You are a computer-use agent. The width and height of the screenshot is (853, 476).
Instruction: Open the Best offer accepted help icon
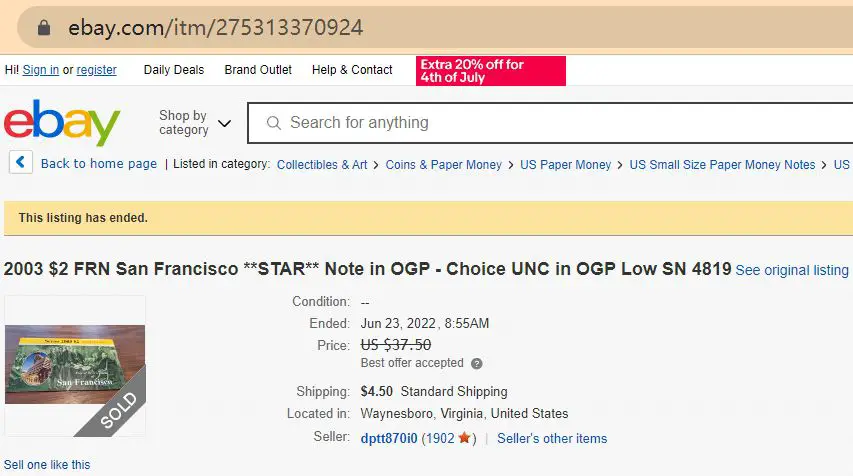click(x=477, y=363)
